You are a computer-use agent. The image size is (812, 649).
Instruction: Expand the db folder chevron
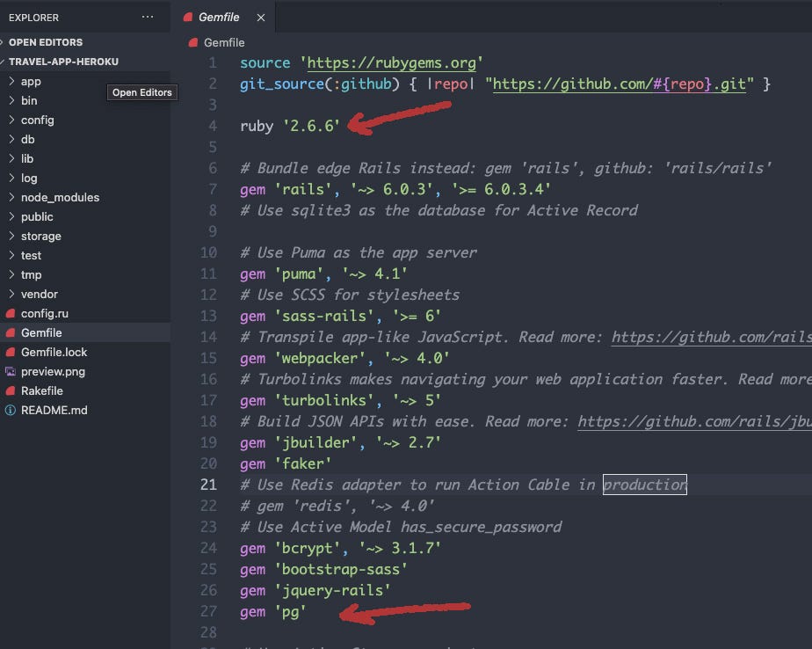click(11, 140)
